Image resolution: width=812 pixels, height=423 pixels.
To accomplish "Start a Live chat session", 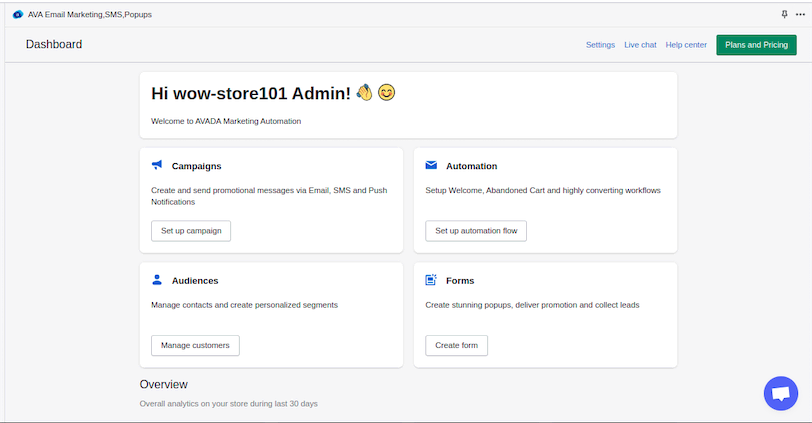I will point(640,45).
